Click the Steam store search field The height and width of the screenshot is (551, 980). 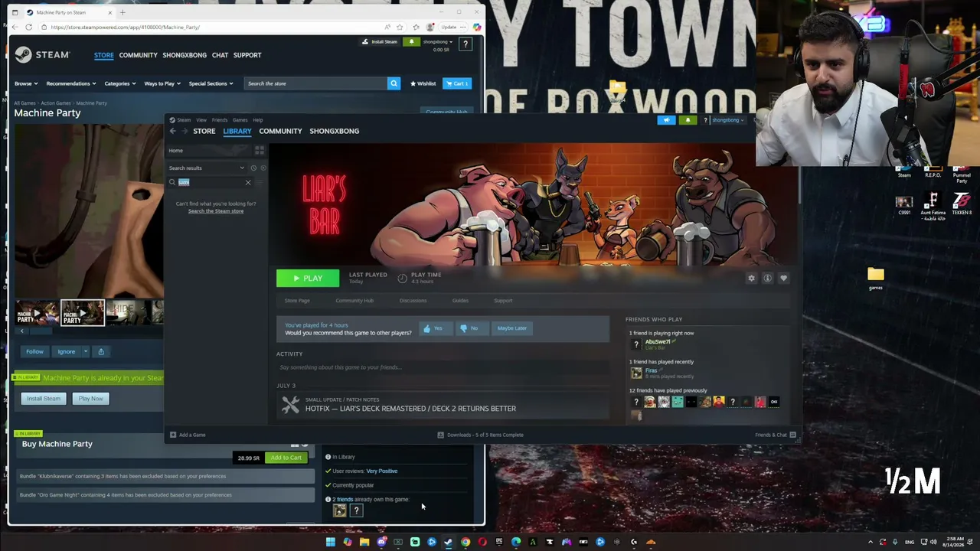coord(315,83)
